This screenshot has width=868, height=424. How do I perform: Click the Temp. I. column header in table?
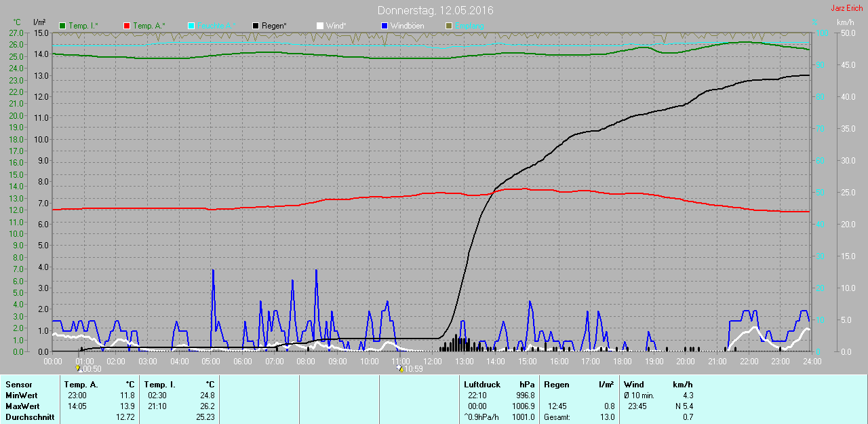159,385
